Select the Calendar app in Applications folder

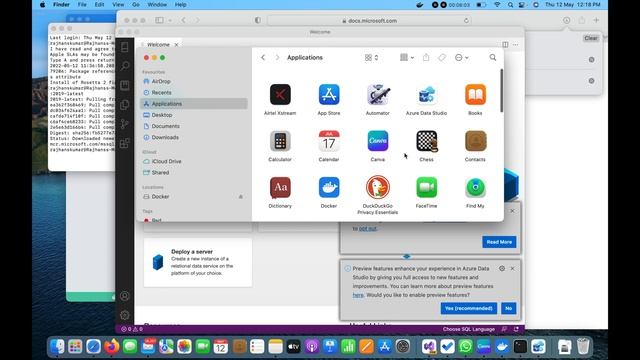[x=329, y=141]
